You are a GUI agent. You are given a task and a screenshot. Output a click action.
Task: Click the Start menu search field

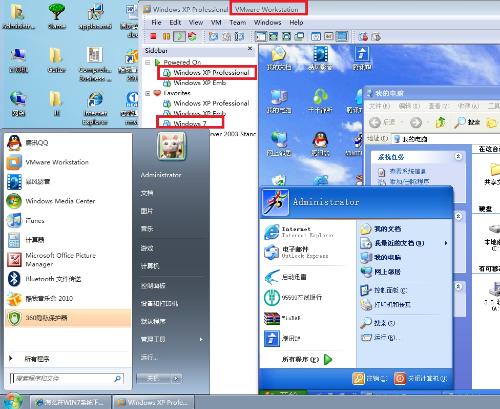tap(67, 378)
